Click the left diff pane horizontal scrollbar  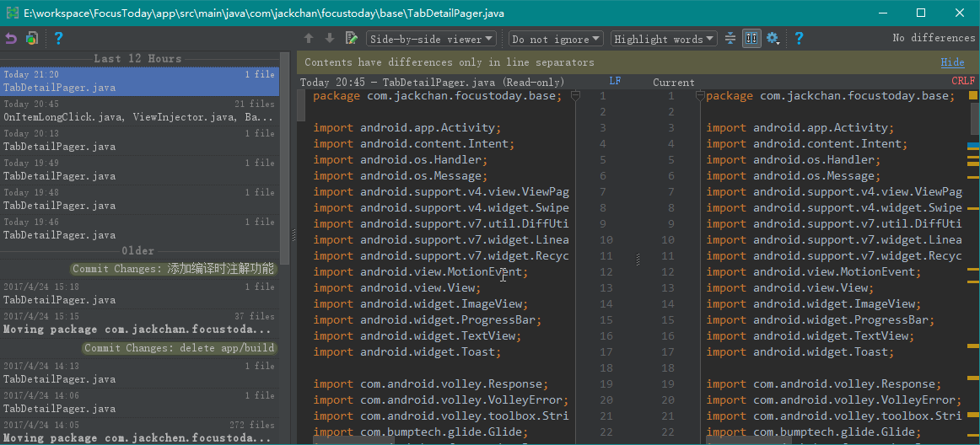353,442
